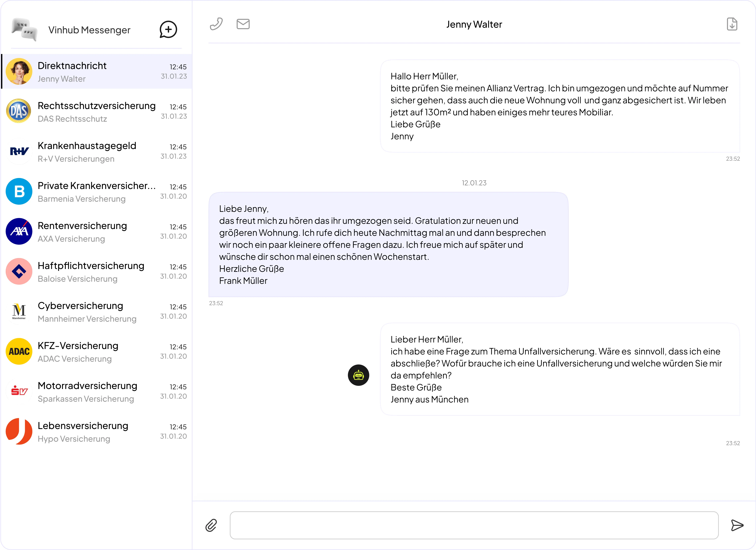Open Private Krankenversicherung Barmenia chat
The height and width of the screenshot is (550, 756).
point(97,191)
